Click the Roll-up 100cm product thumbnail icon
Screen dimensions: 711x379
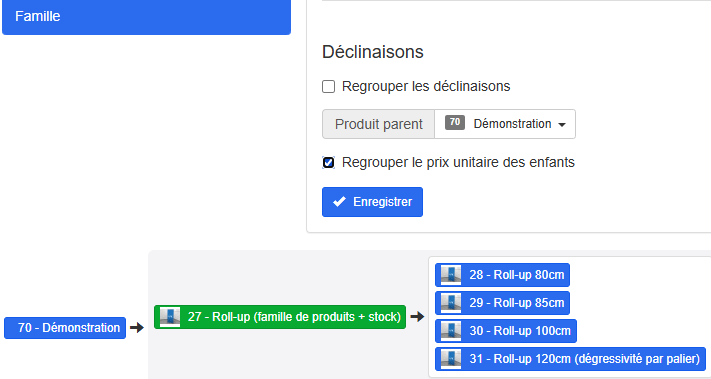coord(451,331)
